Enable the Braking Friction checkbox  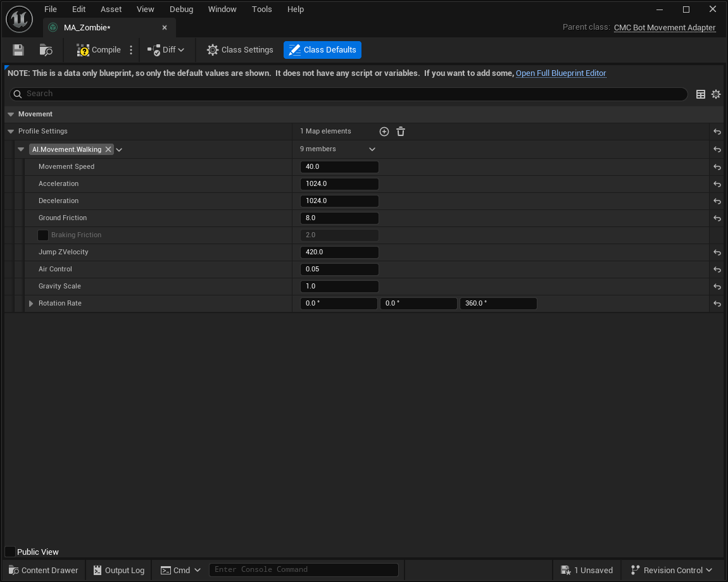43,235
